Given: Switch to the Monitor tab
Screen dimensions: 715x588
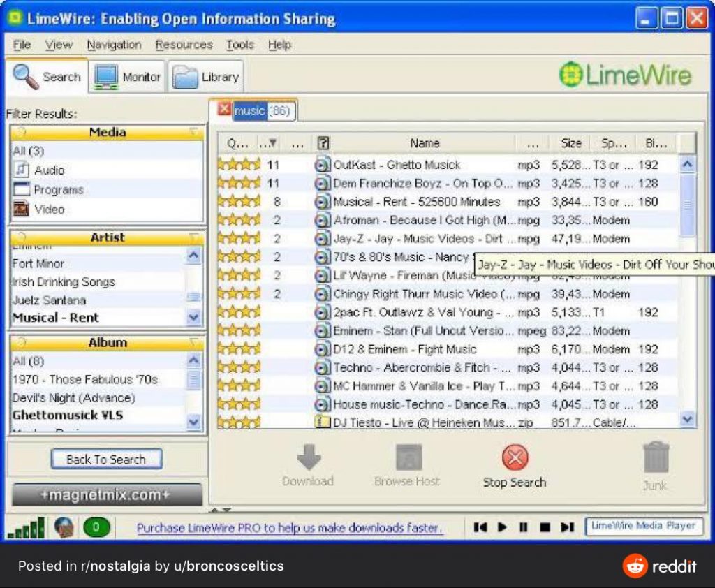Looking at the screenshot, I should tap(127, 77).
